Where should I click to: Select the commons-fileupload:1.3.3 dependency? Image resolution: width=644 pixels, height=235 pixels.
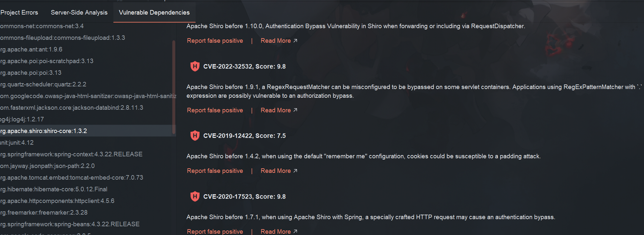[62, 38]
